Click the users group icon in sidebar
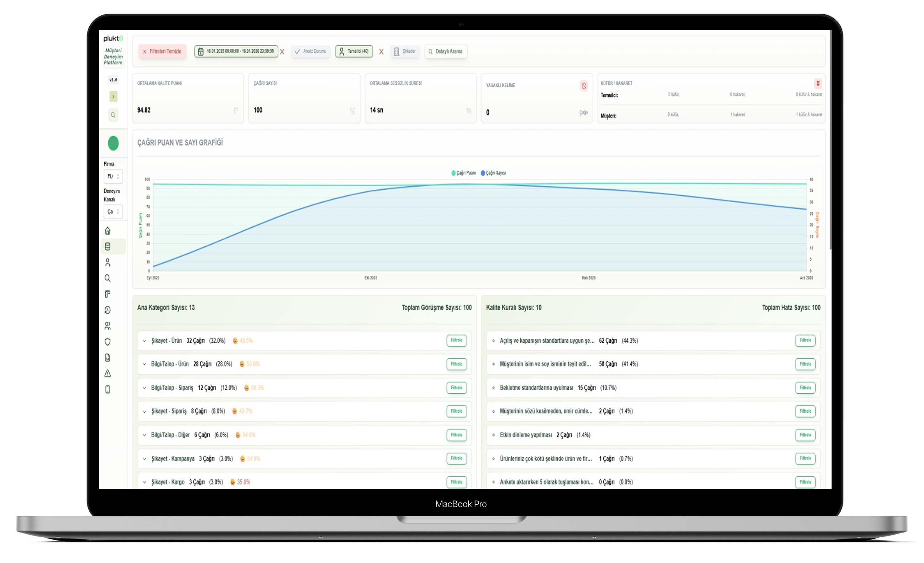Viewport: 924px width, 563px height. coord(107,326)
